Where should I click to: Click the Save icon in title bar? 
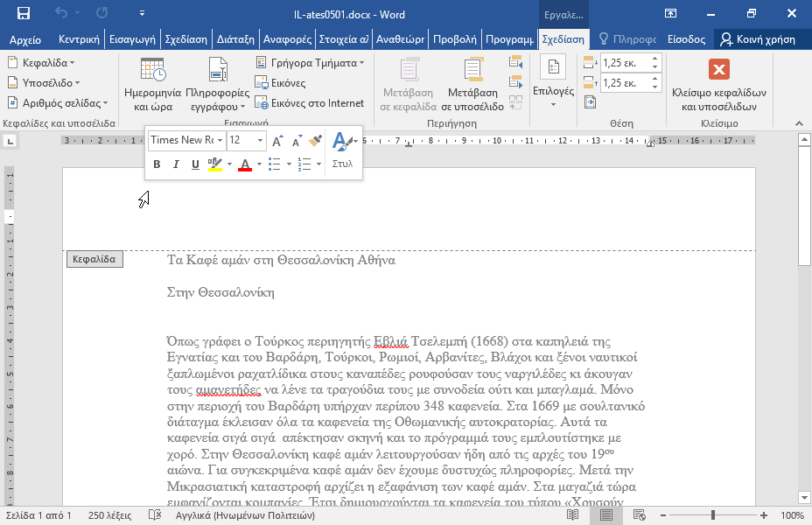pyautogui.click(x=24, y=13)
